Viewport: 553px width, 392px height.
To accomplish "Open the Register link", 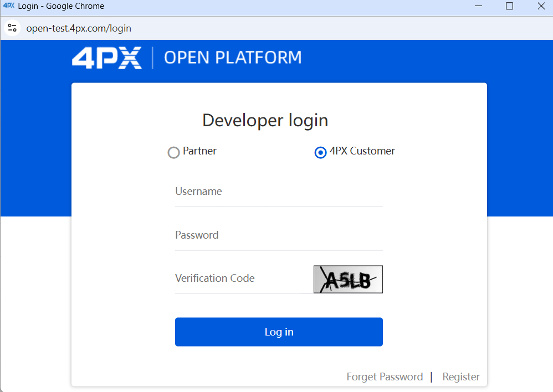I will click(x=461, y=376).
